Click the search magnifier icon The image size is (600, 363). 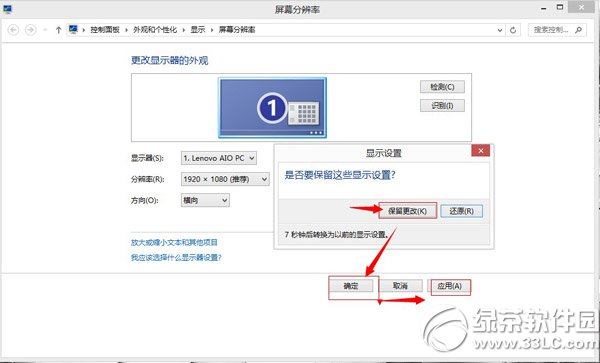coord(578,30)
